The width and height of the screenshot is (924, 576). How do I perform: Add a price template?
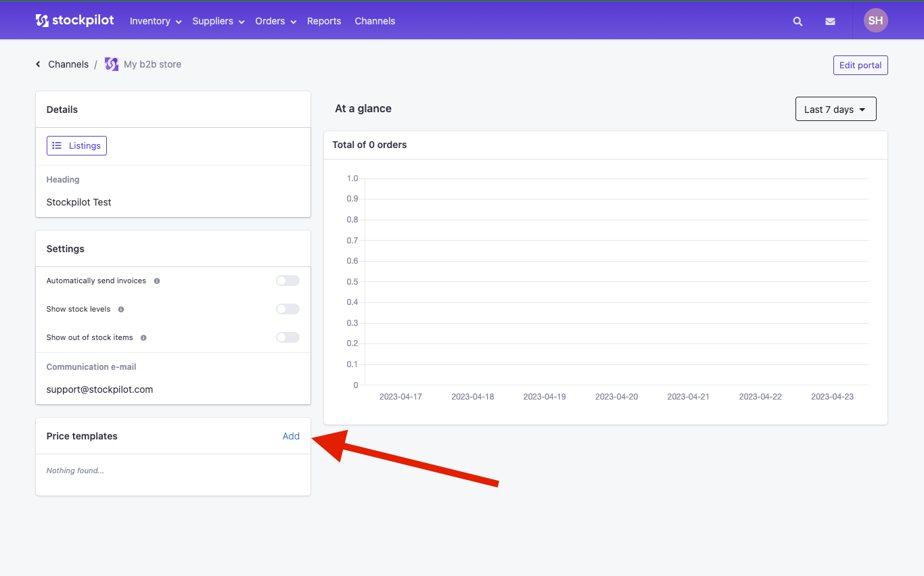pyautogui.click(x=291, y=436)
